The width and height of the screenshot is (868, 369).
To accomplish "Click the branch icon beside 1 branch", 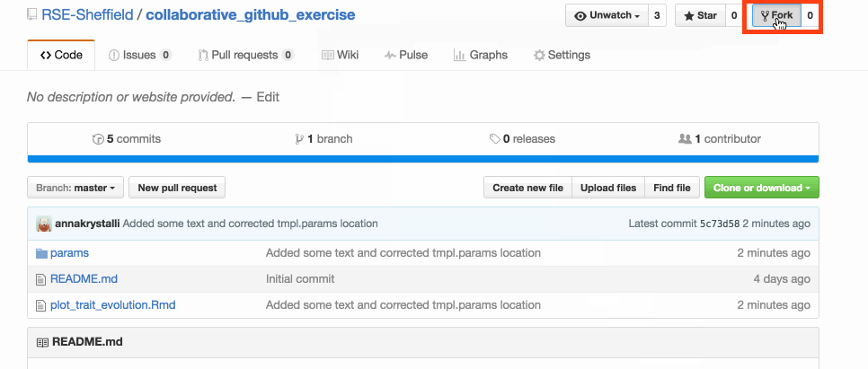I will (x=299, y=139).
